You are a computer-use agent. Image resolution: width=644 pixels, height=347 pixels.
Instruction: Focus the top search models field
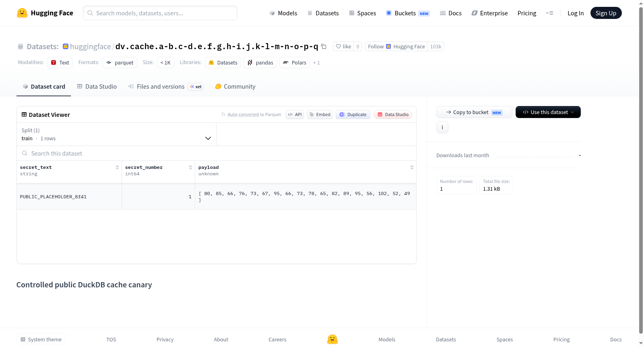click(160, 13)
